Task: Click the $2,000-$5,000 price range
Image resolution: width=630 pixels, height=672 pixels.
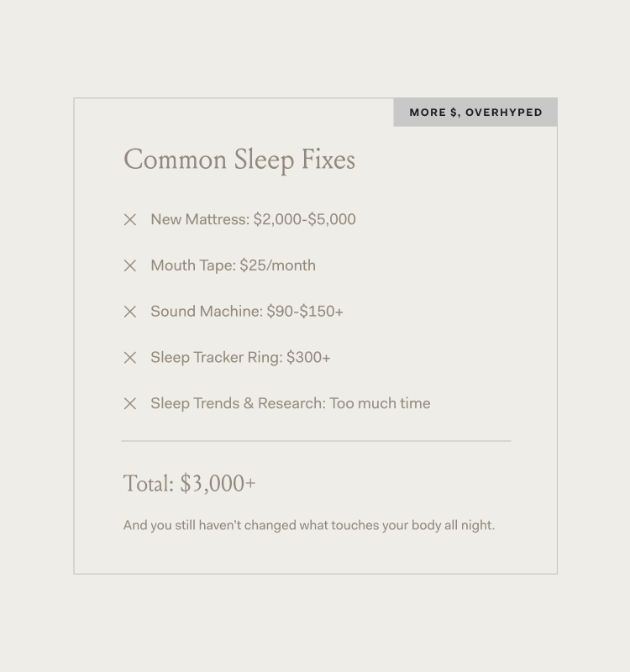Action: pos(305,219)
